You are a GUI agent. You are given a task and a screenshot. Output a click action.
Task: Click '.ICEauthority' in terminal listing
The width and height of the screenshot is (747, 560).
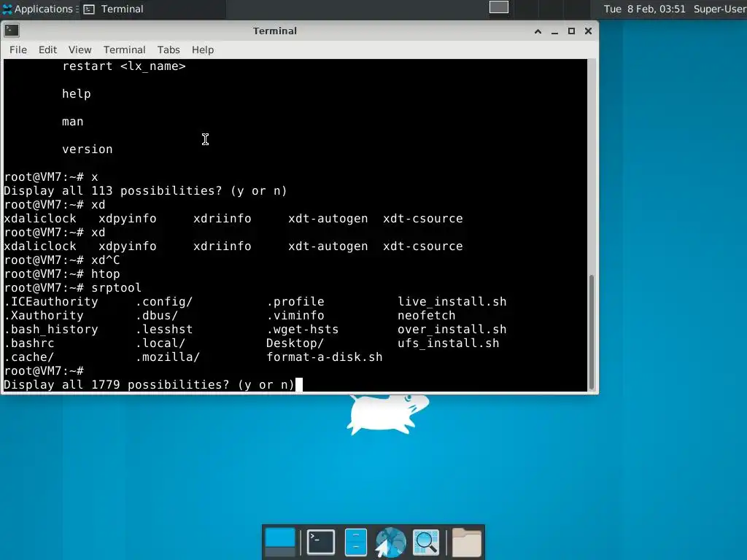51,302
